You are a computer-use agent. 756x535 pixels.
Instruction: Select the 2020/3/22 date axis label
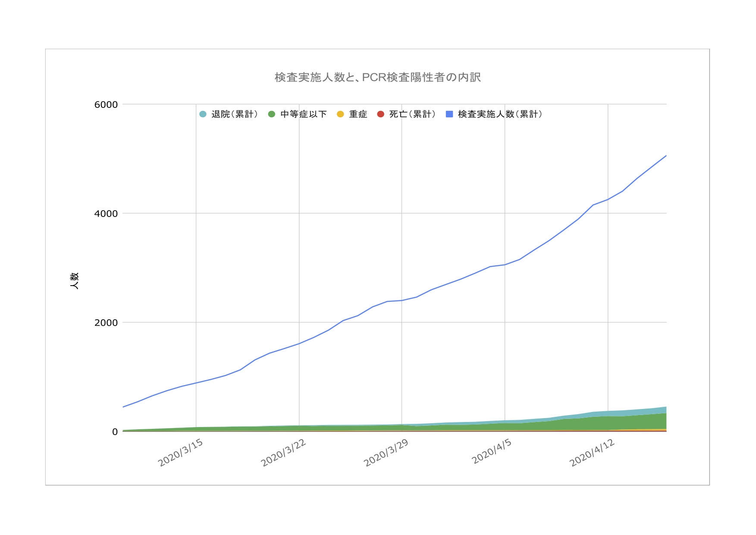tap(283, 453)
